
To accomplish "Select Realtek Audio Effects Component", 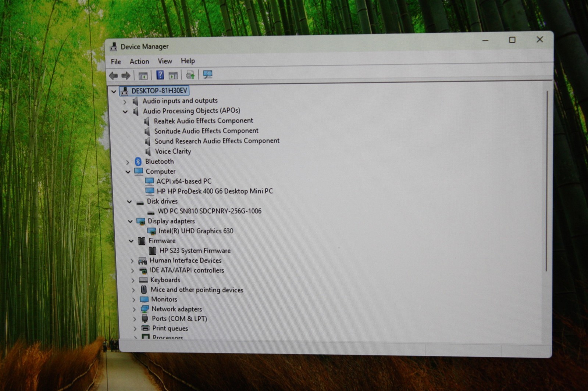I will pos(203,121).
